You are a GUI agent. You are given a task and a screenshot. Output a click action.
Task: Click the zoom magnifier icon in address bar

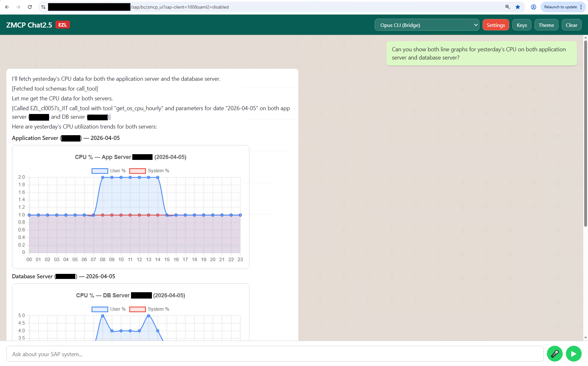[507, 7]
